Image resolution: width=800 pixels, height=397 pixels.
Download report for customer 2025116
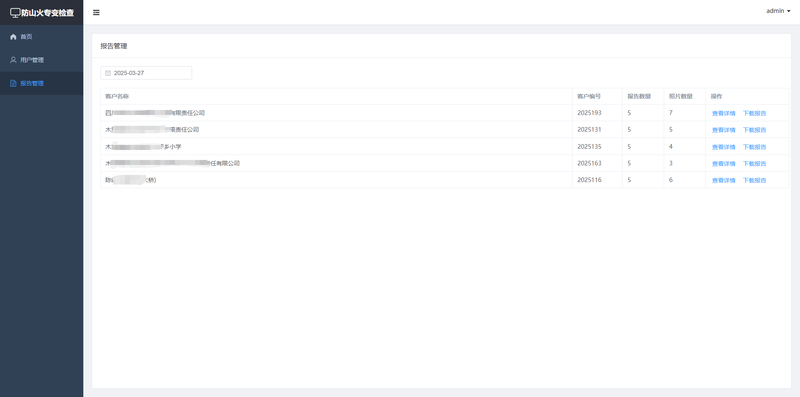754,180
